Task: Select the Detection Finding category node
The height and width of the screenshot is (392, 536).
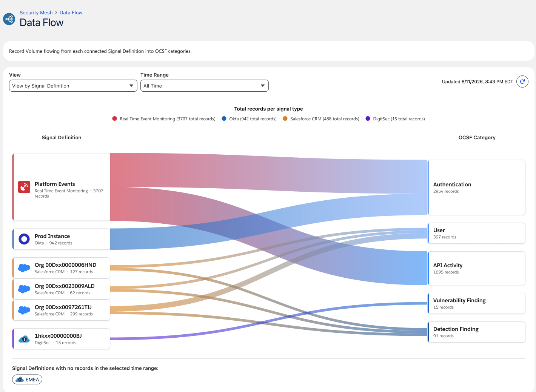Action: pyautogui.click(x=476, y=332)
